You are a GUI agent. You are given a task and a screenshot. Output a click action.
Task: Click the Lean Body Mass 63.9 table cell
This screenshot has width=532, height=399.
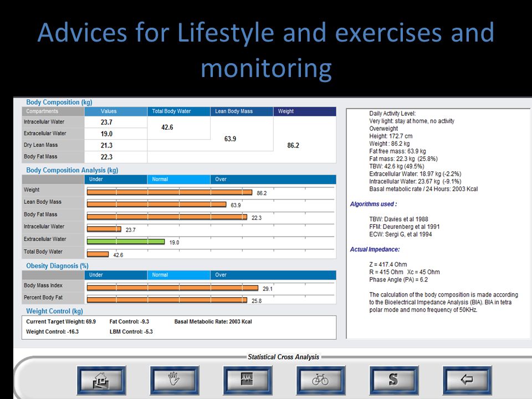[242, 134]
